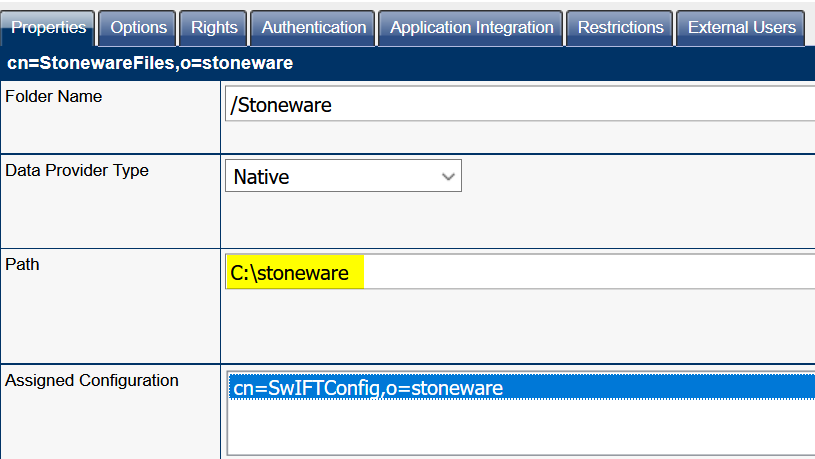Open the External Users tab
Image resolution: width=815 pixels, height=459 pixels.
[x=741, y=28]
